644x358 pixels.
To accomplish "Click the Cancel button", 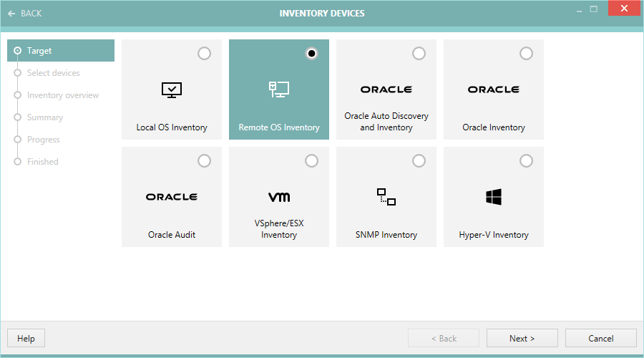I will pos(601,339).
